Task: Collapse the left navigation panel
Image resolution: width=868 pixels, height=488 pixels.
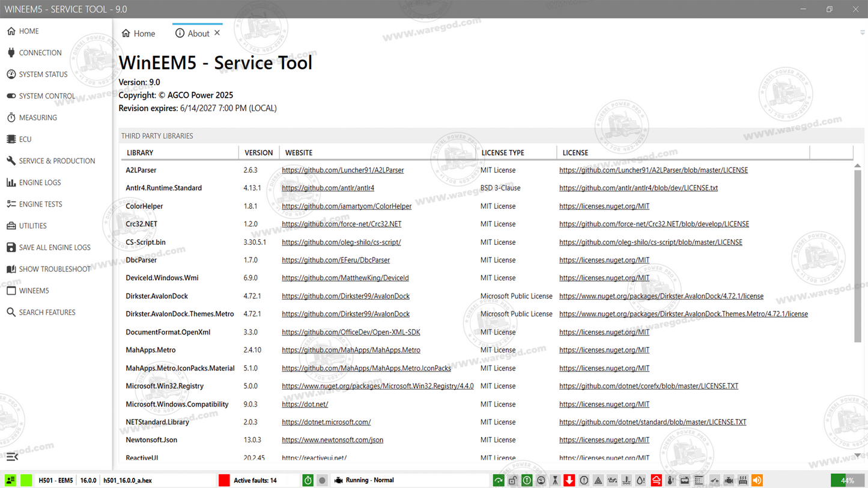Action: pos(11,457)
